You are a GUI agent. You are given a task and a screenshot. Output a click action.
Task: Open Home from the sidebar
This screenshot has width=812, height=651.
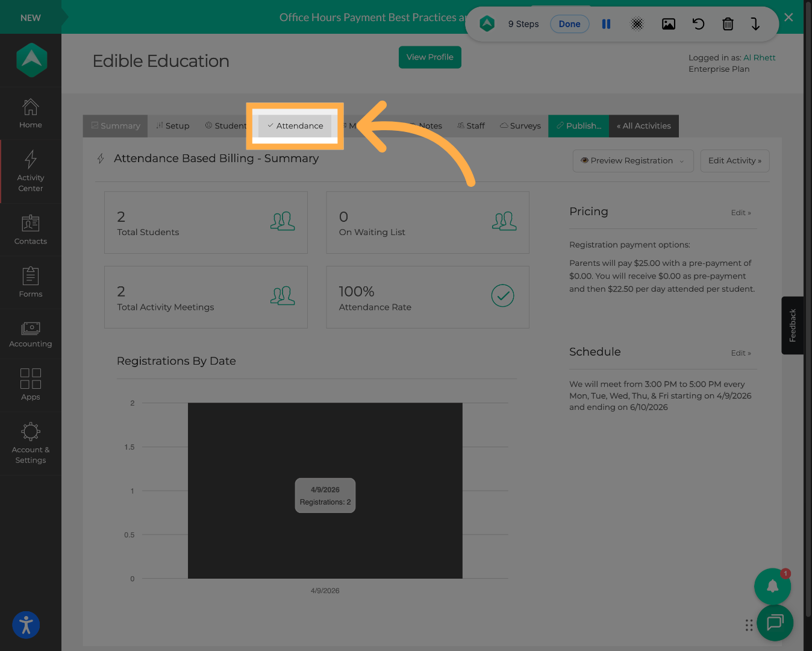(31, 113)
